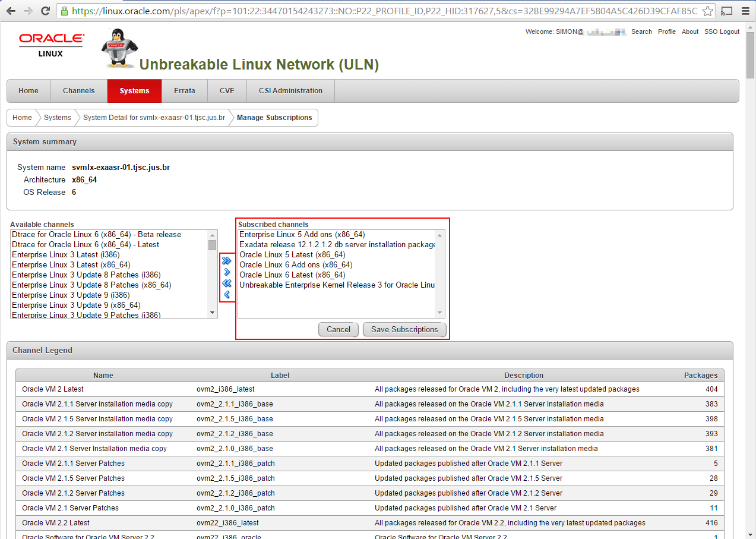Image resolution: width=756 pixels, height=539 pixels.
Task: Click Oracle VM 2.1.1 Server Patches name
Action: coord(74,464)
